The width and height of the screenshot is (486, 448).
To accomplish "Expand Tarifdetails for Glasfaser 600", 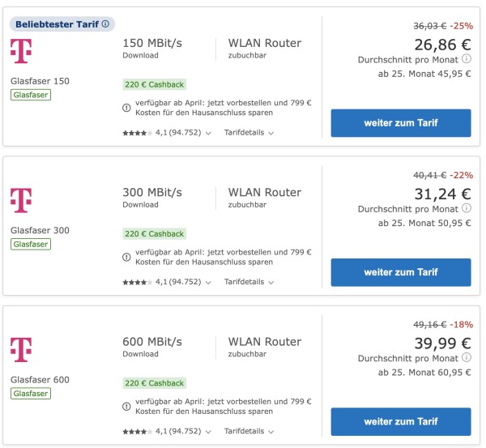I will tap(249, 432).
